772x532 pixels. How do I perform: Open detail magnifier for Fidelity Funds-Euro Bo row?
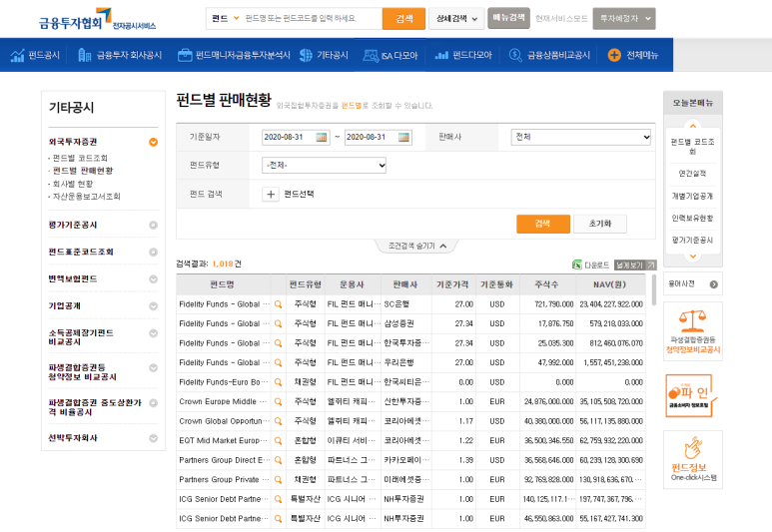coord(279,382)
